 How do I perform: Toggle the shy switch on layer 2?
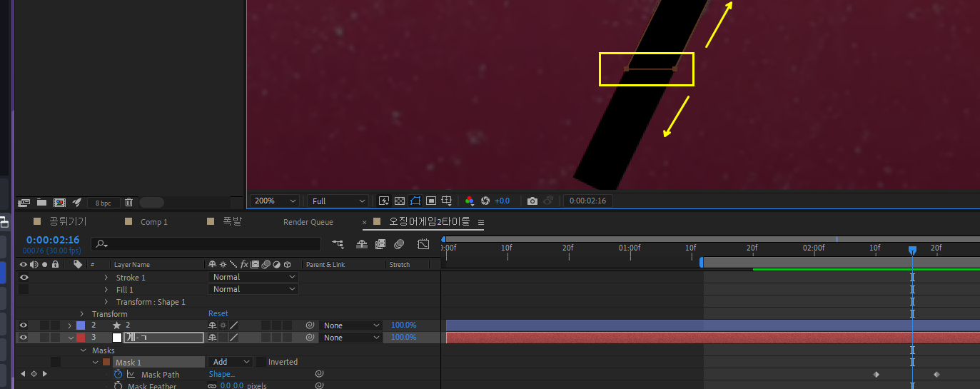(211, 325)
